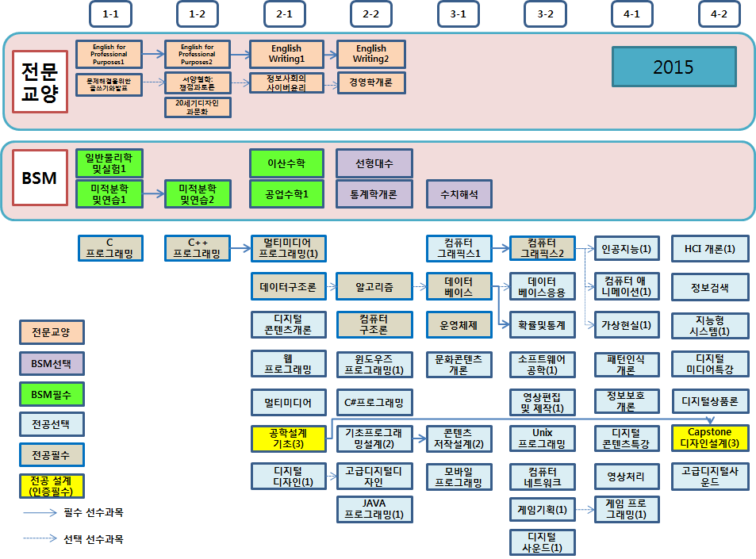Select the 운영체제 course box
Viewport: 756px width, 559px height.
point(460,324)
